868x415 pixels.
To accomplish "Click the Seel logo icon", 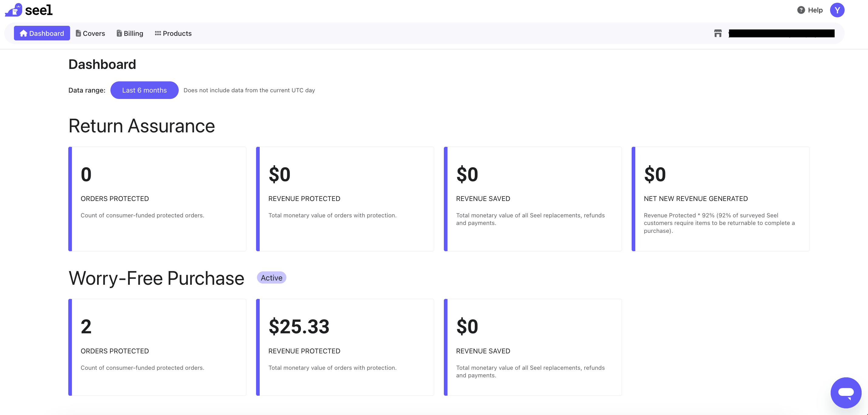I will [x=13, y=10].
